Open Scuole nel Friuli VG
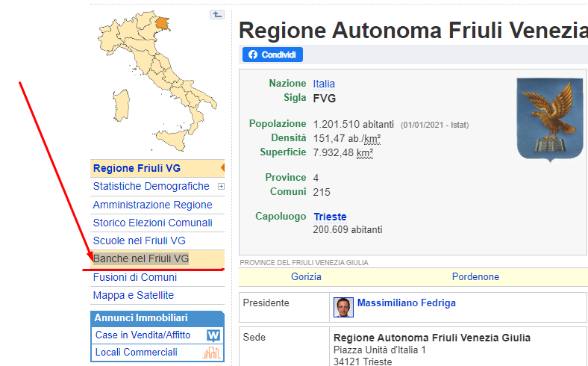This screenshot has width=588, height=366. click(x=139, y=241)
